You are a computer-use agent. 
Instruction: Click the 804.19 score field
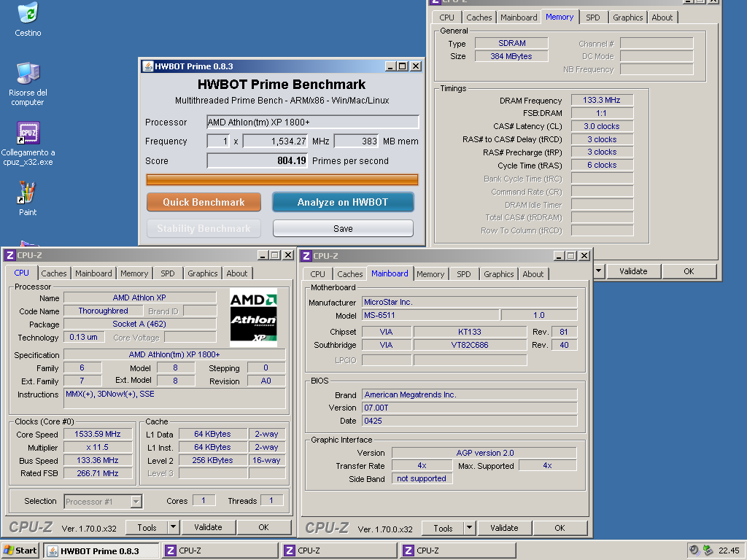point(258,160)
